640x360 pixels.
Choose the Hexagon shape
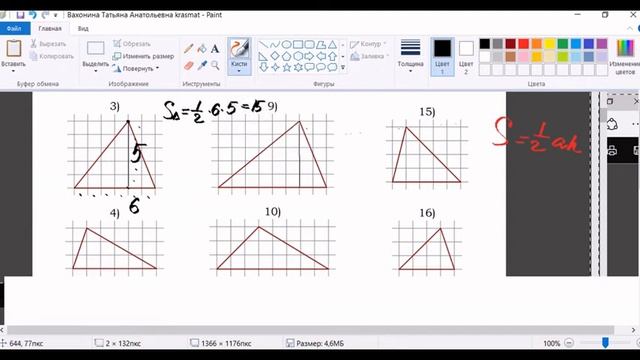coord(298,56)
